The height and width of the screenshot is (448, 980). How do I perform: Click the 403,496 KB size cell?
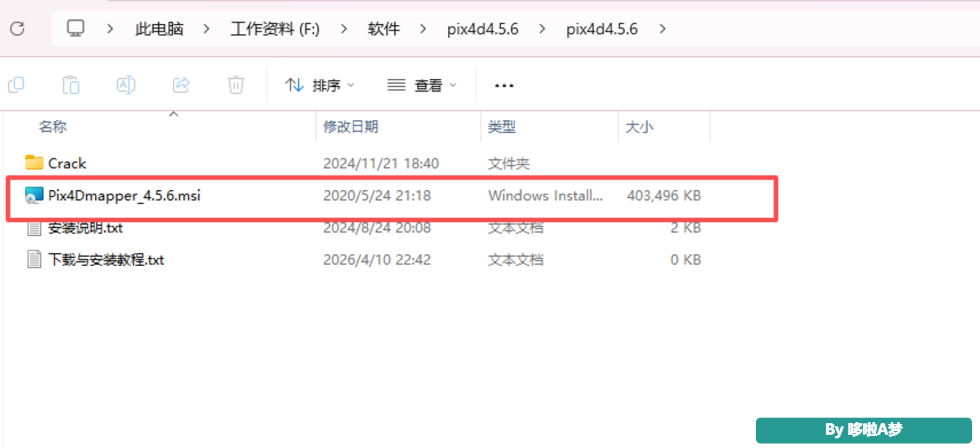664,195
